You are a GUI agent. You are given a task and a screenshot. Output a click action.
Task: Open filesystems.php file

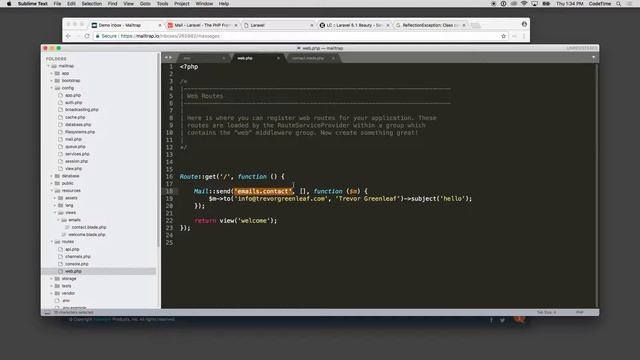(80, 132)
